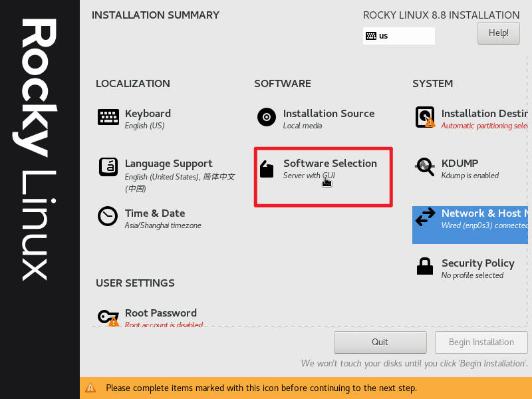
Task: Open Network & Host Name label
Action: pos(485,213)
